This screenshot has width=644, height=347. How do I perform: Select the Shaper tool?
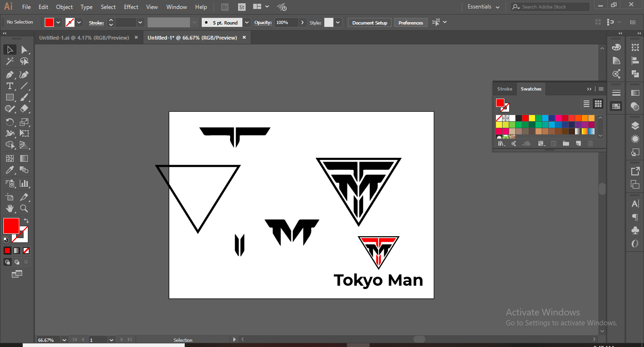pos(9,108)
